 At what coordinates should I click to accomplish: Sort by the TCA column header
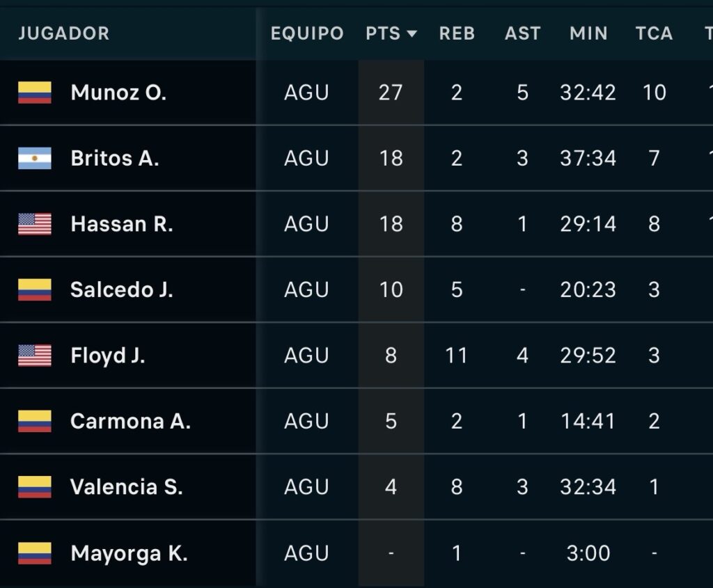tap(654, 33)
